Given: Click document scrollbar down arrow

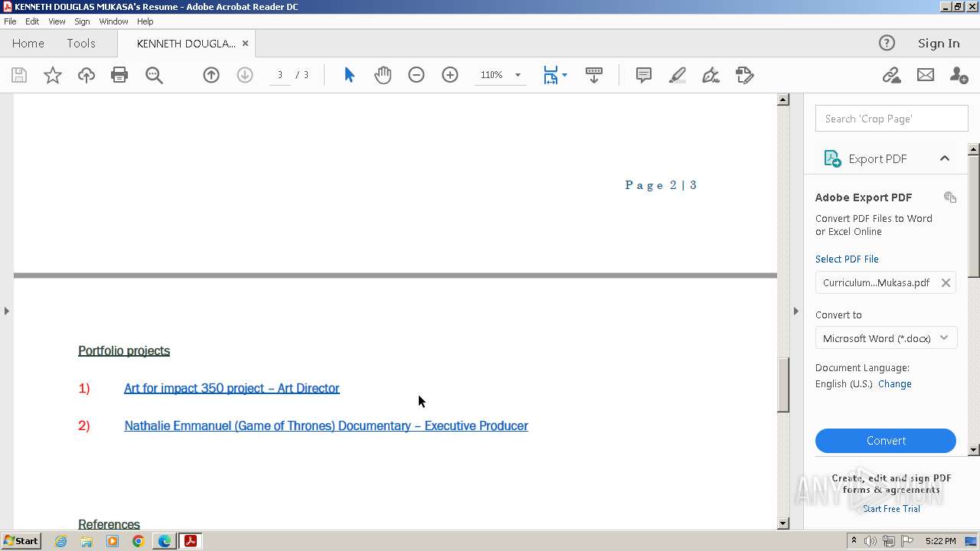Looking at the screenshot, I should (783, 523).
